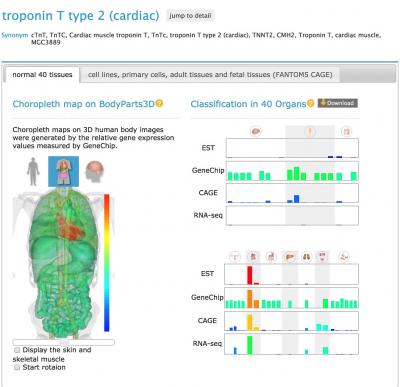Enable the Start rotation checkbox
This screenshot has width=400, height=387.
[17, 367]
